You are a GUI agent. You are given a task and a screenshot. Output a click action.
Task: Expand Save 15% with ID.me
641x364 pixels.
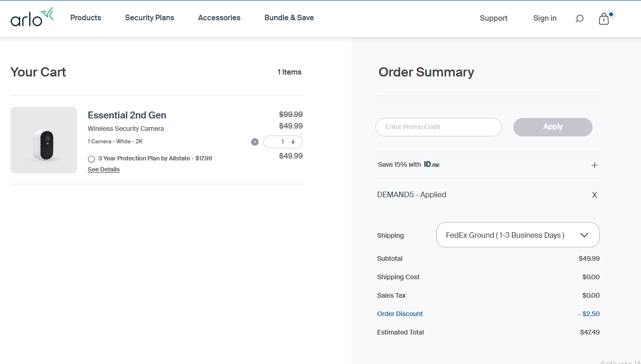click(594, 165)
